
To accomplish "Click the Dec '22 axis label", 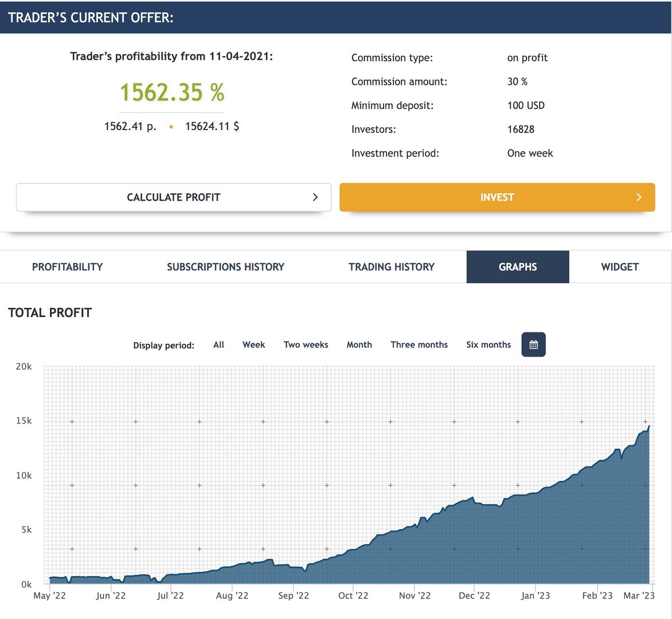I will [x=474, y=596].
